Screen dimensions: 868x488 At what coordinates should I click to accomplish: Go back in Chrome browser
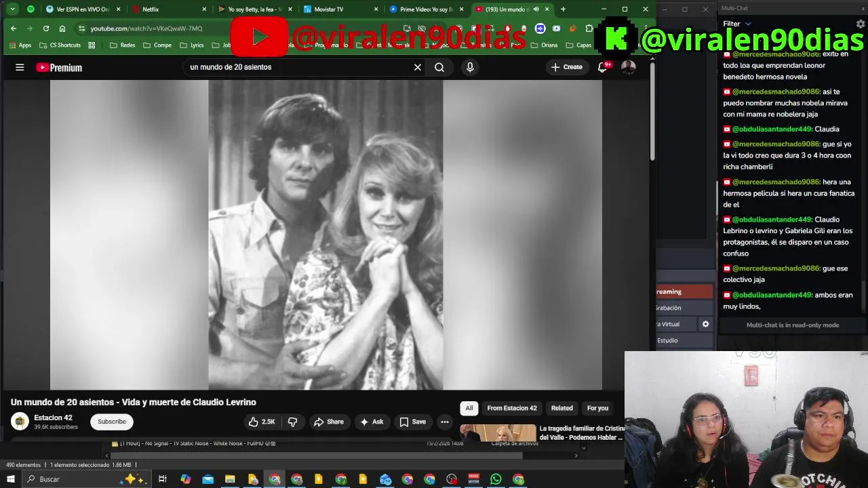tap(14, 28)
